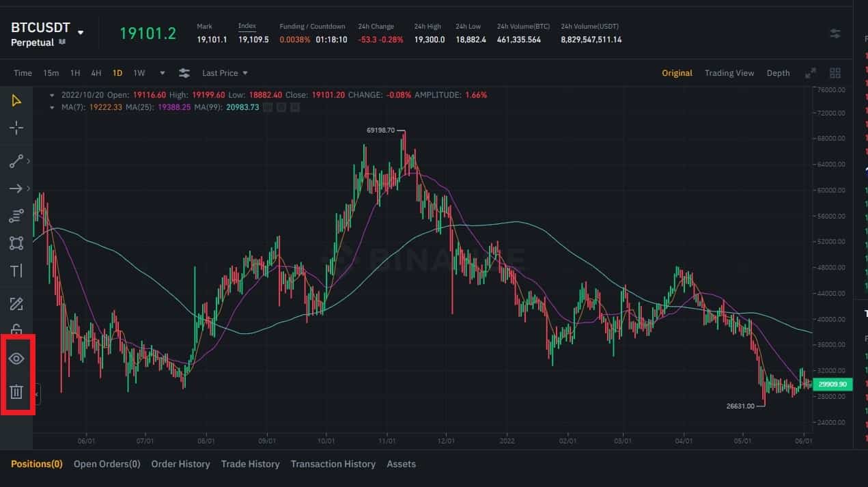Toggle drawings visibility with eye icon
The height and width of the screenshot is (487, 868).
click(x=16, y=359)
